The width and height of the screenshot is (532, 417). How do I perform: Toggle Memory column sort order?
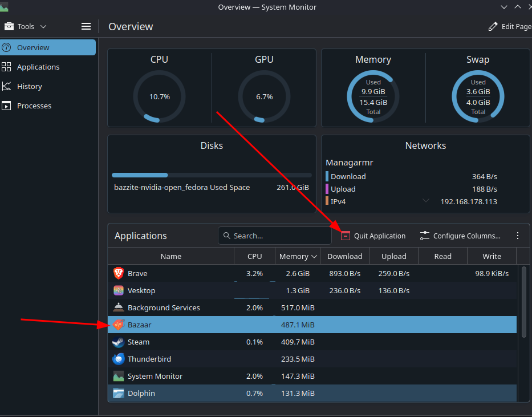tap(298, 256)
